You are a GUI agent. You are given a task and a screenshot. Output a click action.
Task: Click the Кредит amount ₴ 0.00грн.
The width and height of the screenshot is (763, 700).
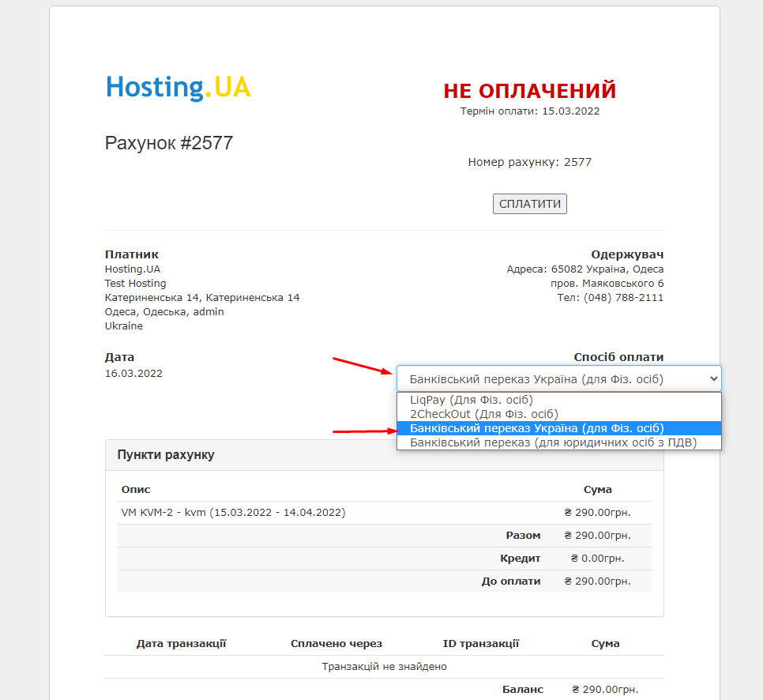[598, 559]
